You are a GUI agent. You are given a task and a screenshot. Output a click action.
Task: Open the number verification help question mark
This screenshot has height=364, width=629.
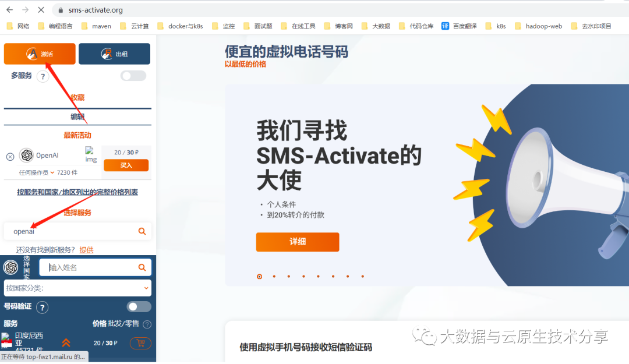(42, 308)
